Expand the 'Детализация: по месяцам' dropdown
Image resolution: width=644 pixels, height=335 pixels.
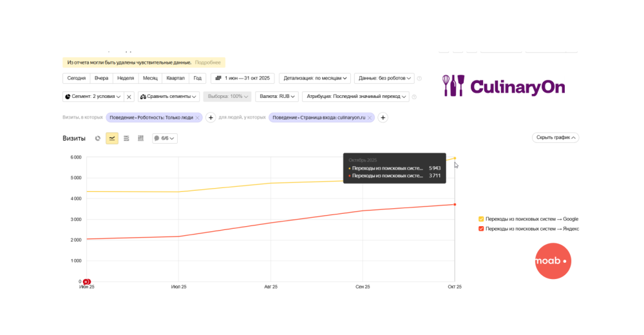pos(315,78)
